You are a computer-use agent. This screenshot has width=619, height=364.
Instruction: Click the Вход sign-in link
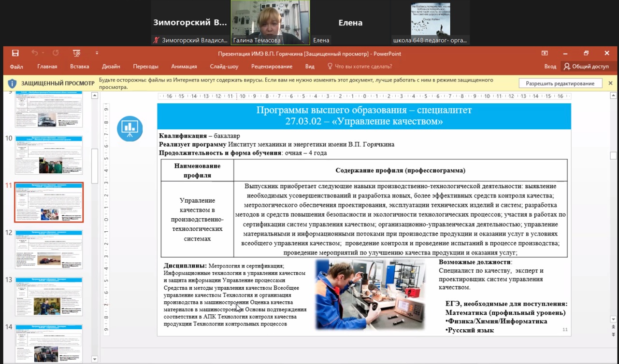pos(550,67)
